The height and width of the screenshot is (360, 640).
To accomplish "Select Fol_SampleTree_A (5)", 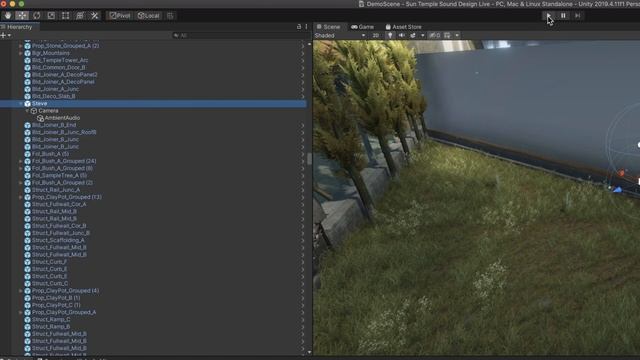I will pyautogui.click(x=59, y=176).
